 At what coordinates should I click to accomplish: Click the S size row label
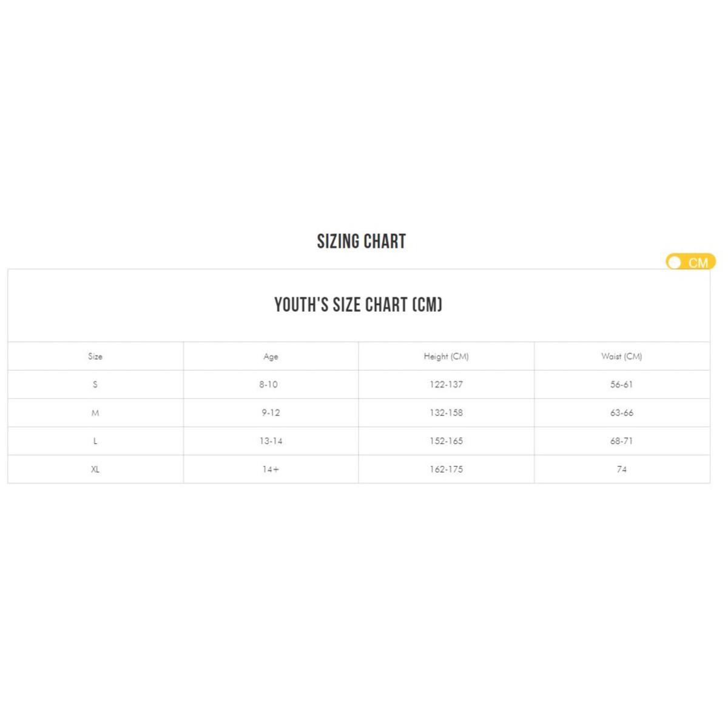click(95, 385)
